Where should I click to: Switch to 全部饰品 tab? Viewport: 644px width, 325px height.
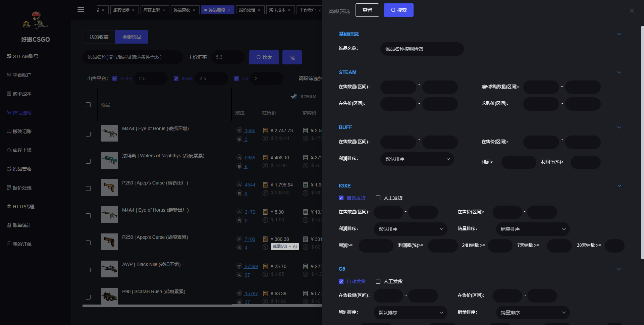[x=132, y=37]
